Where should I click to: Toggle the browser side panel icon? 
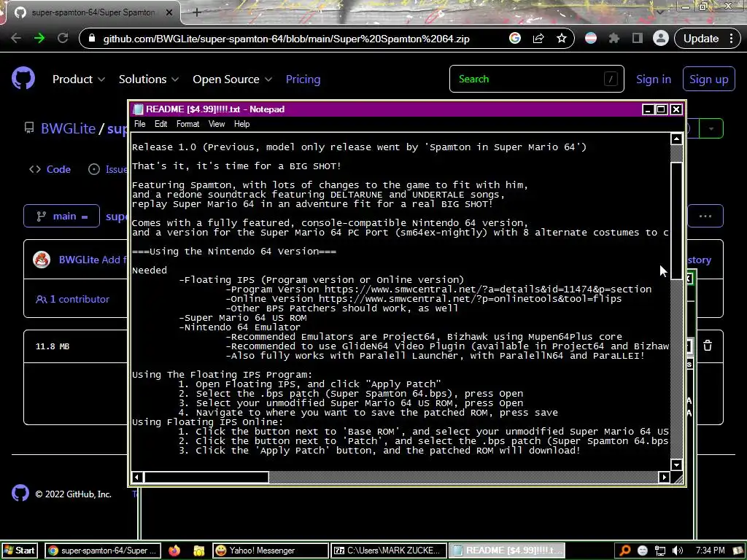(638, 38)
